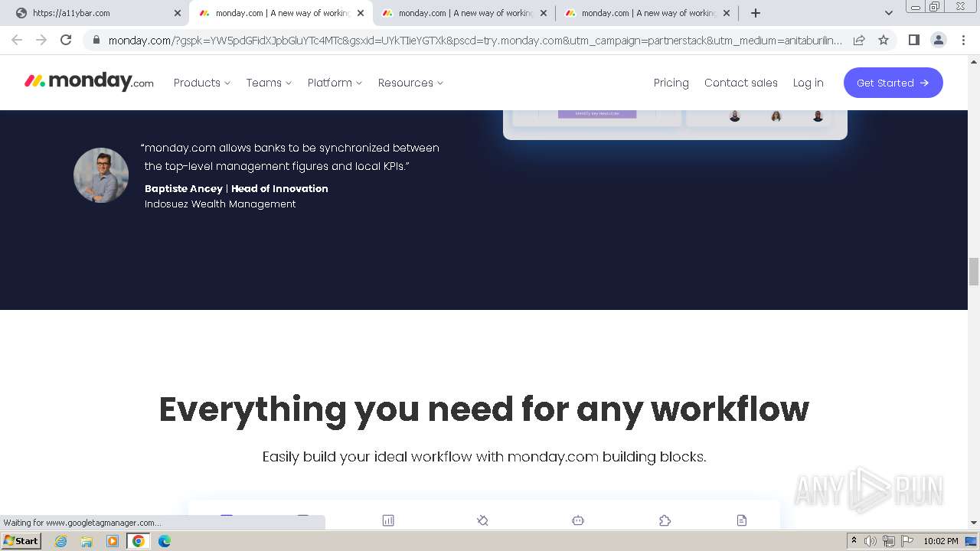
Task: Reload the page in Chrome
Action: point(66,40)
